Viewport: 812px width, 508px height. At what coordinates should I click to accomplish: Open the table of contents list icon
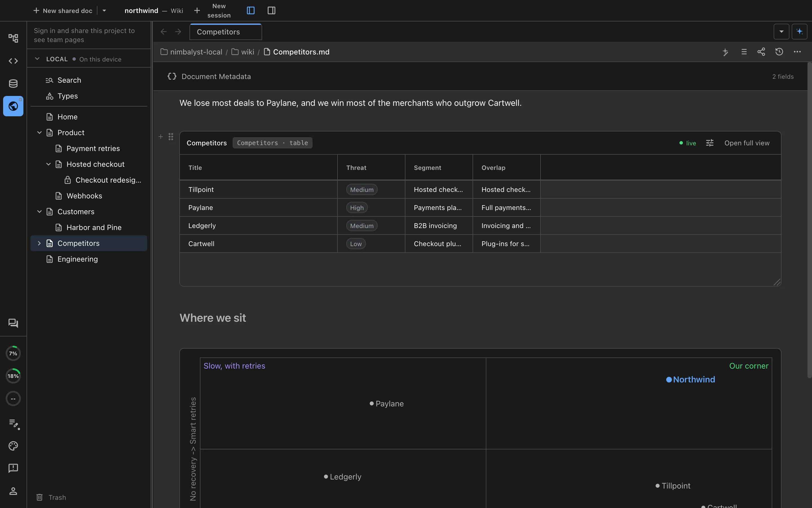coord(744,52)
